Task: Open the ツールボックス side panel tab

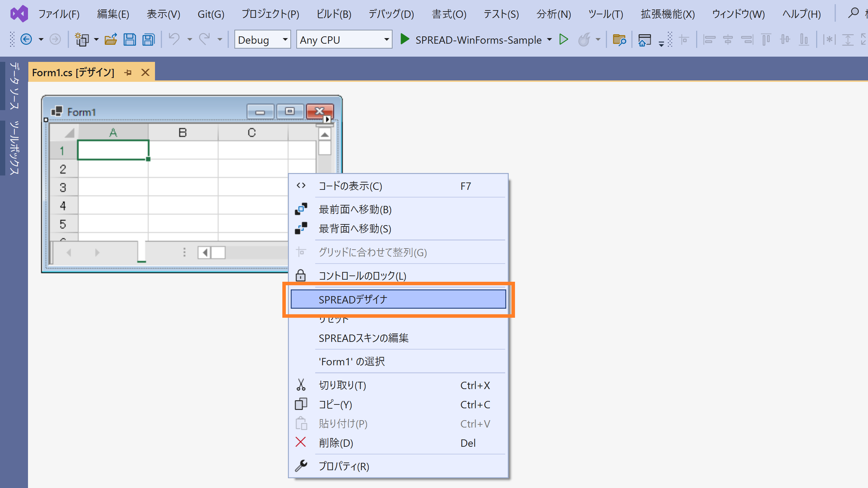Action: point(14,148)
